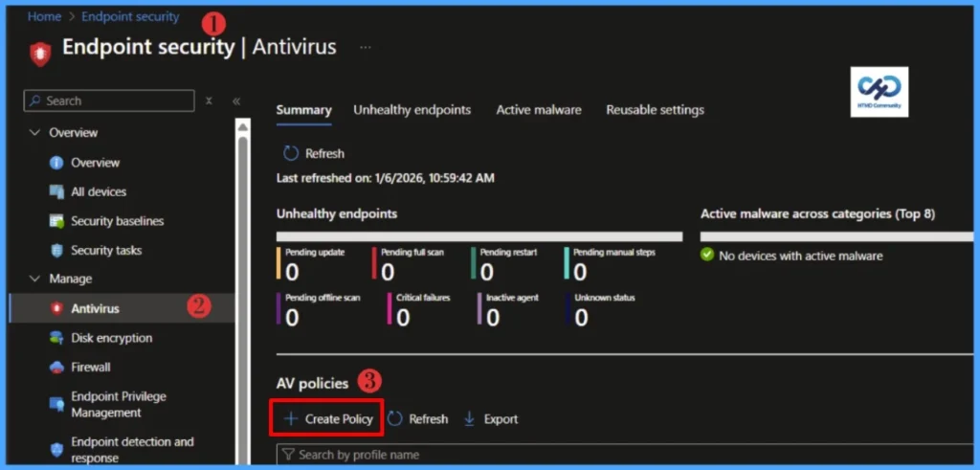Click Pending offline scan count
The width and height of the screenshot is (980, 470).
pyautogui.click(x=292, y=318)
